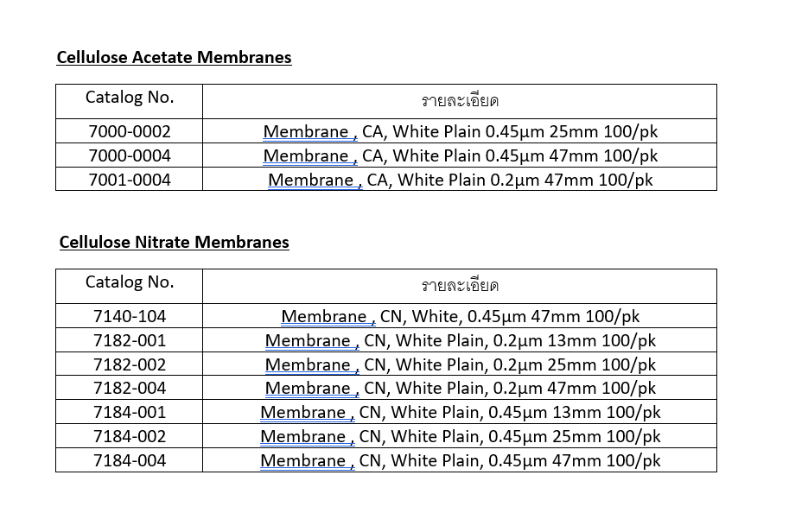Click catalog number 7184-004
The width and height of the screenshot is (789, 532).
pyautogui.click(x=130, y=460)
